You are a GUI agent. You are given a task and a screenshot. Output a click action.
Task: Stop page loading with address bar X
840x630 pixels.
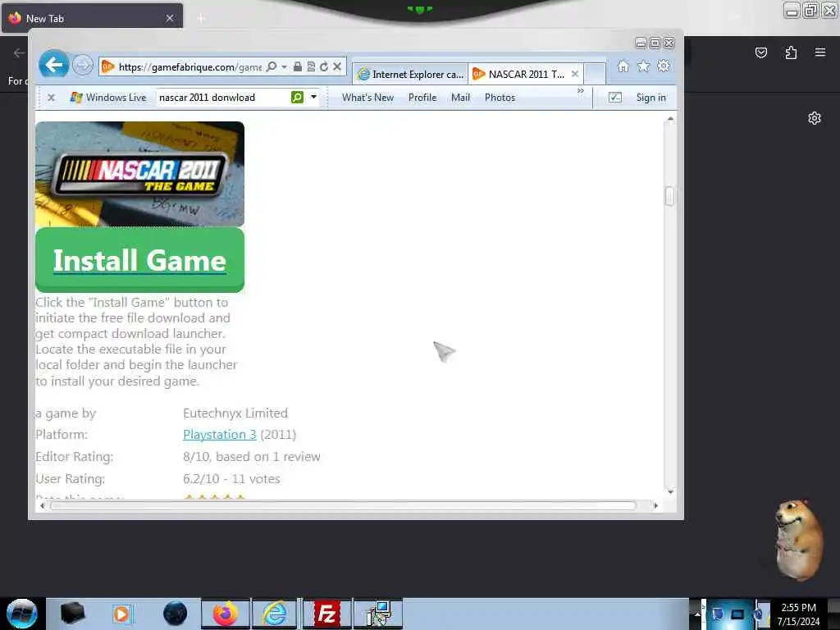337,66
